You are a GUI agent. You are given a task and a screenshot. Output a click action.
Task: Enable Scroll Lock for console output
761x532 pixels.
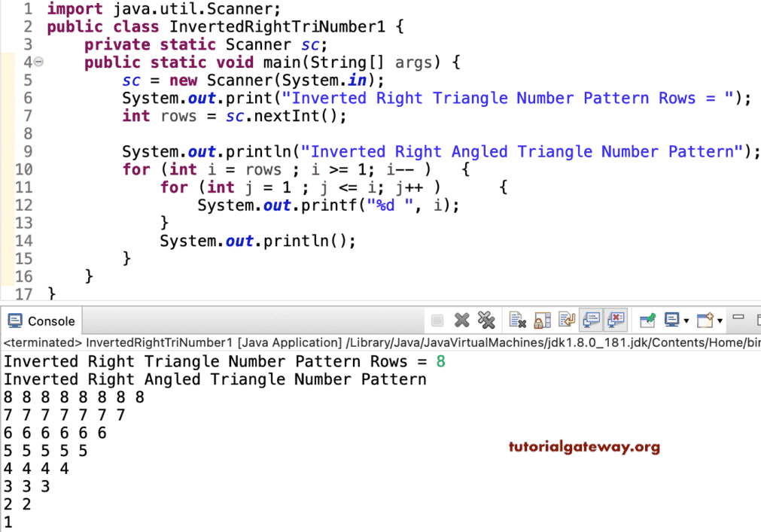(542, 320)
